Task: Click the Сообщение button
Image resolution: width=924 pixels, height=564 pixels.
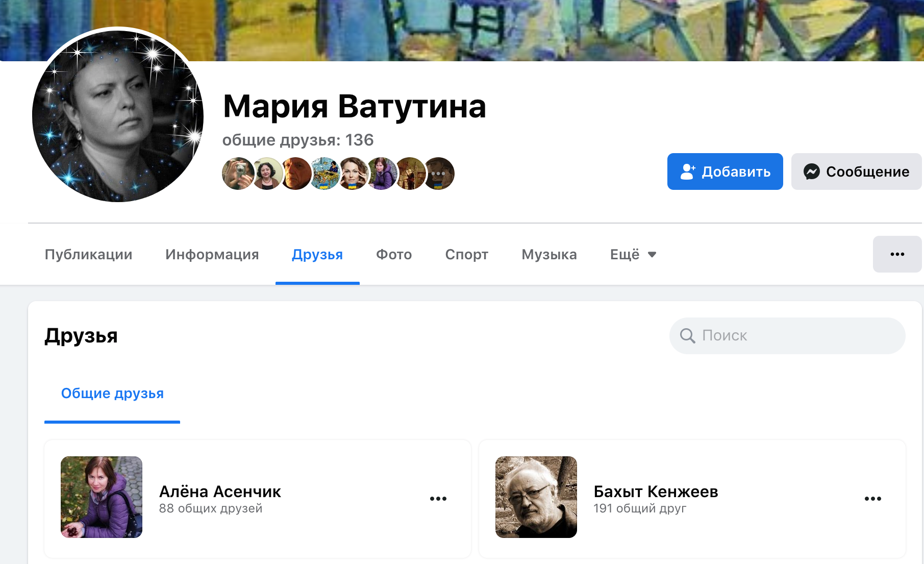Action: point(856,171)
